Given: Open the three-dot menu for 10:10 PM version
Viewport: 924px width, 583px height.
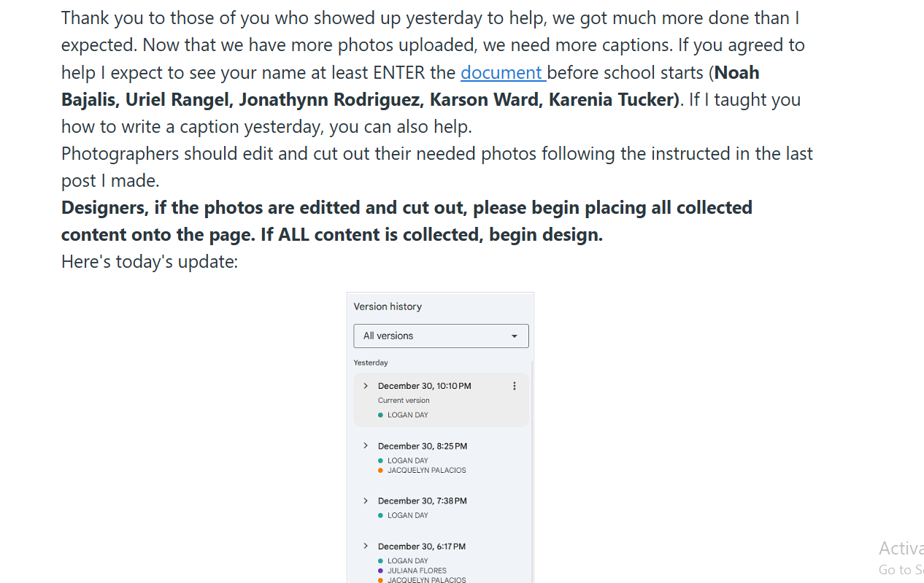Looking at the screenshot, I should click(515, 386).
